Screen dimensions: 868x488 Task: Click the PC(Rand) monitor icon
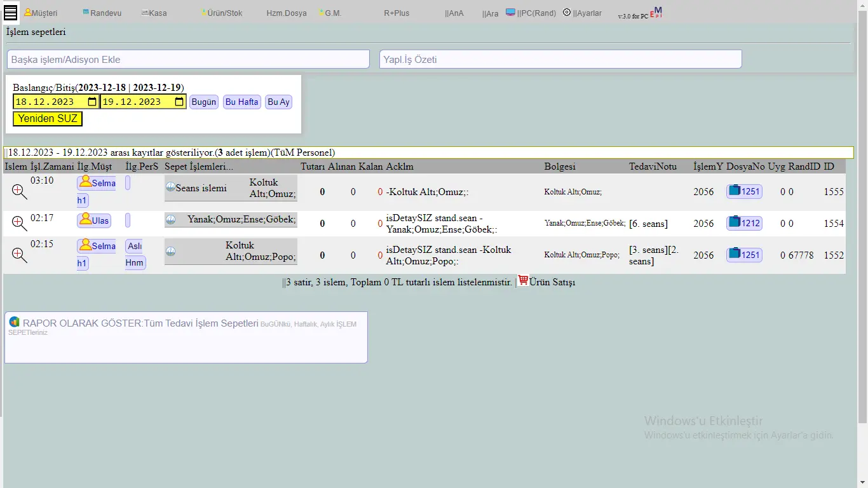[510, 12]
